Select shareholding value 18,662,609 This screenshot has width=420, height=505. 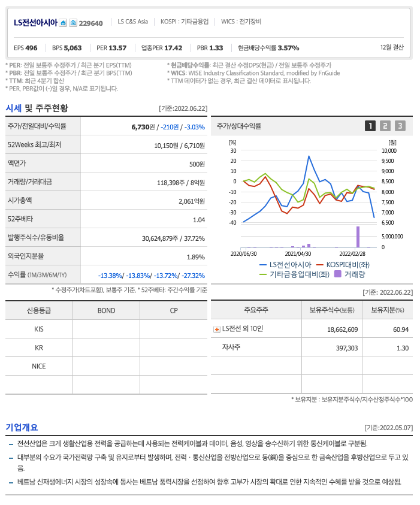342,329
